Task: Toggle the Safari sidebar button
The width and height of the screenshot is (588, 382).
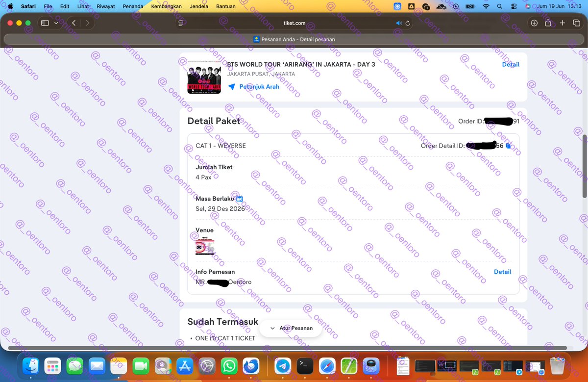Action: coord(45,23)
